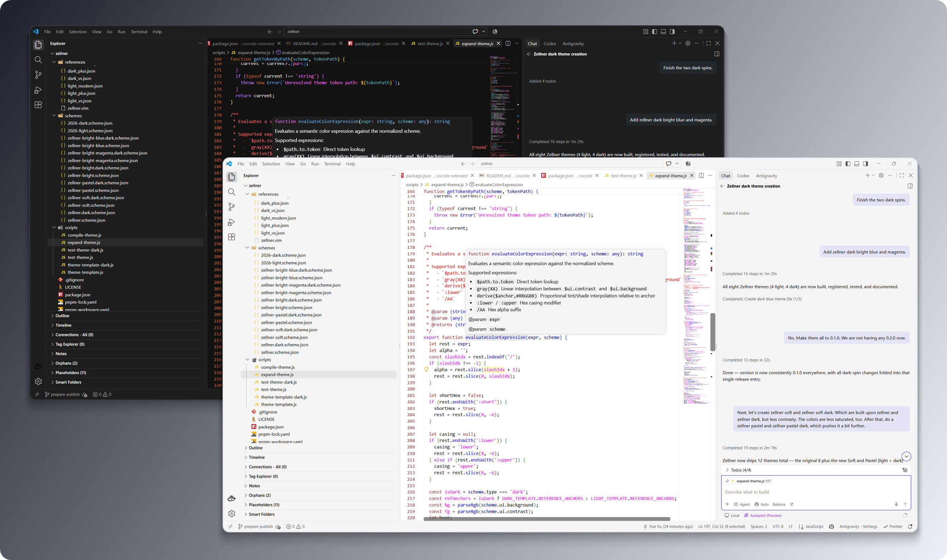Image resolution: width=947 pixels, height=560 pixels.
Task: Click Describe what to build input field
Action: [816, 492]
